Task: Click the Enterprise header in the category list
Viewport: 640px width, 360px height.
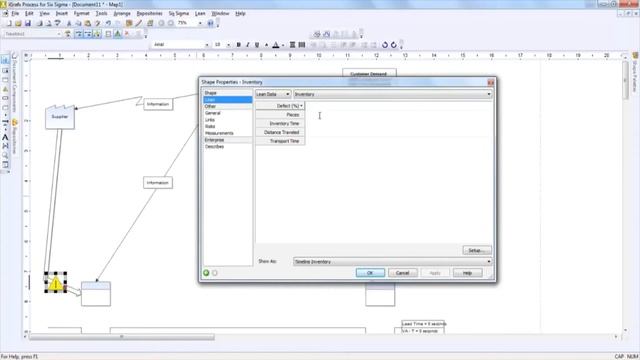Action: (227, 140)
